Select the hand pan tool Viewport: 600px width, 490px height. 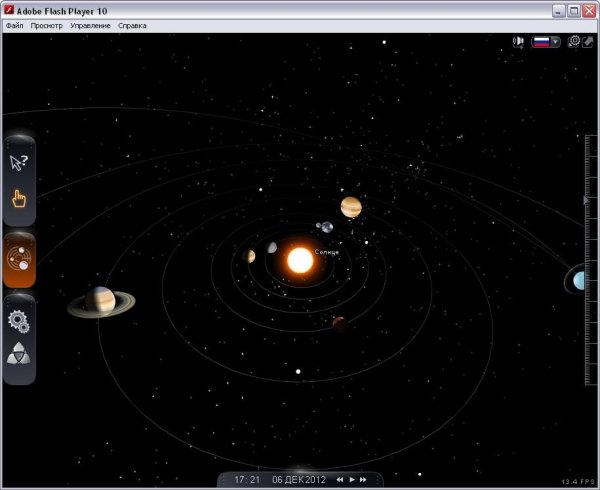tap(19, 198)
